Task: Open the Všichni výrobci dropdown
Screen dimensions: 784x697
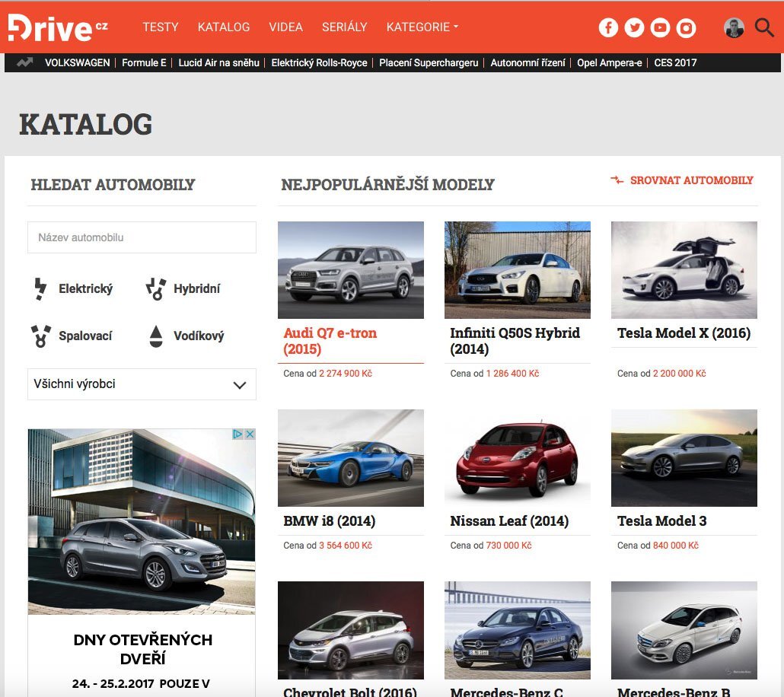Action: [141, 384]
